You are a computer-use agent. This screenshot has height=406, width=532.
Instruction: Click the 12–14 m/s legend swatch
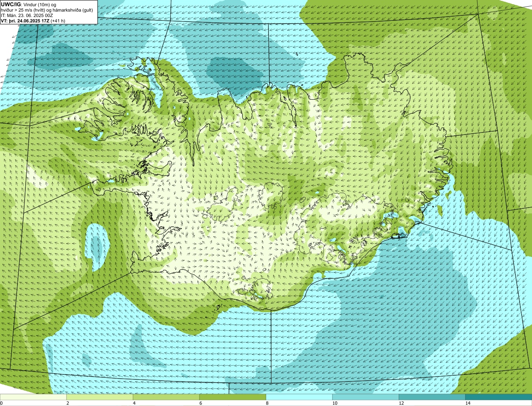pos(432,397)
